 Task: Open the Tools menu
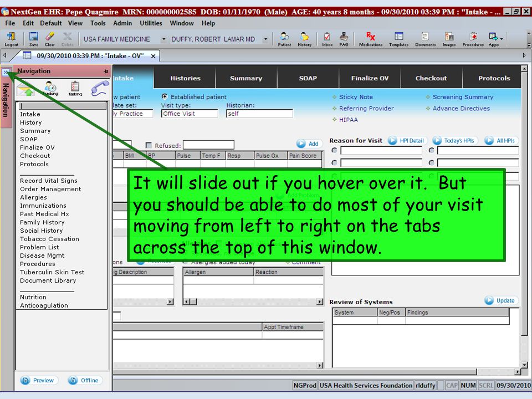click(98, 23)
